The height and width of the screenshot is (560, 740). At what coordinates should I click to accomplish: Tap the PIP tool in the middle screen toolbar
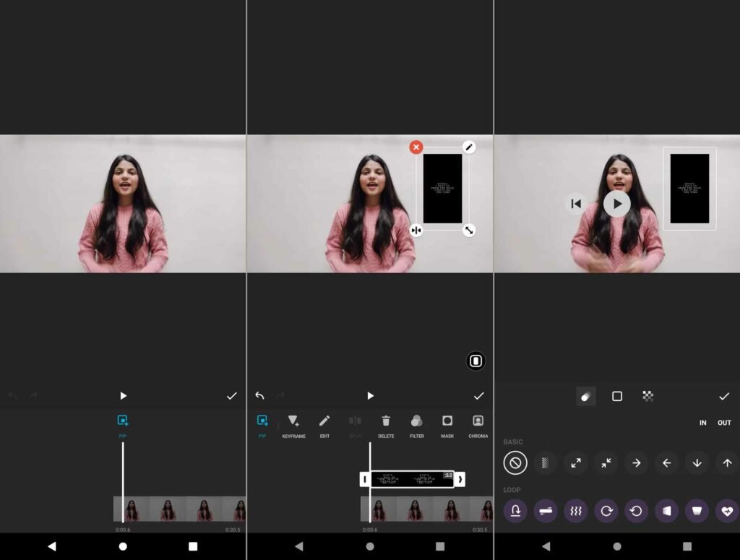(x=262, y=425)
